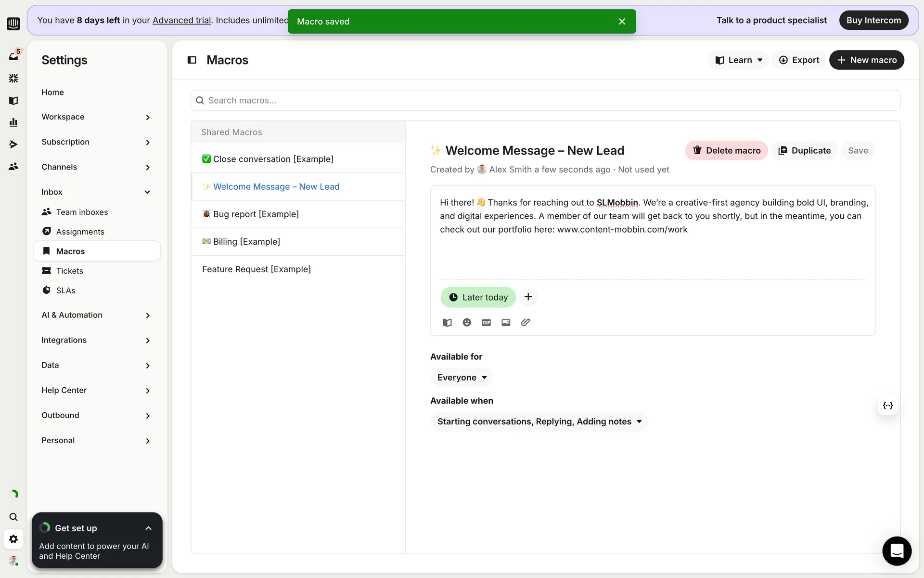Click the GIF icon in macro editor

pos(486,322)
